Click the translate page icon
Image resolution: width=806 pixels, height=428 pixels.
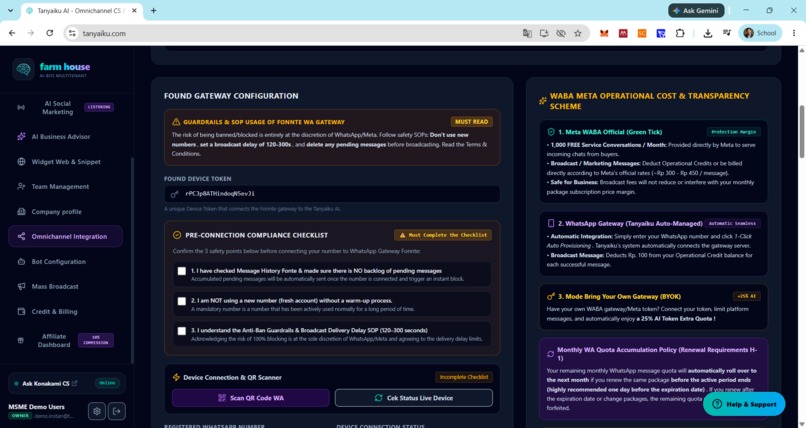[x=527, y=33]
